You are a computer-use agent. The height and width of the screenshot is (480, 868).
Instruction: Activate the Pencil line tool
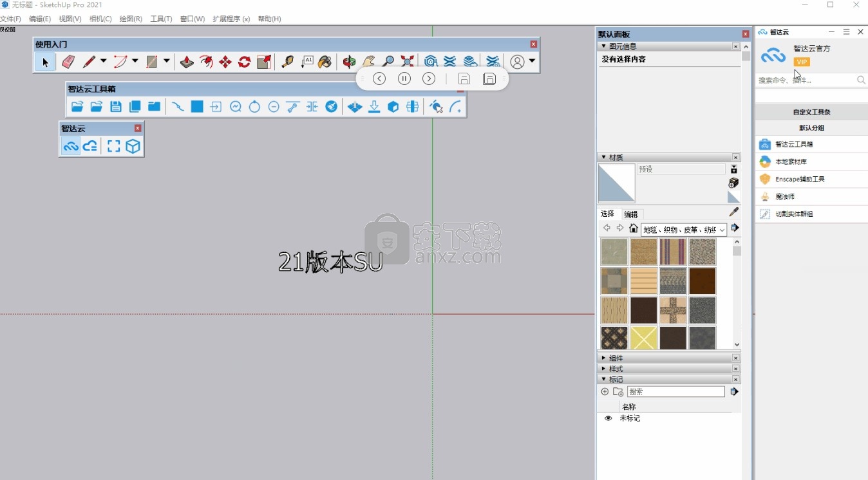(x=89, y=62)
